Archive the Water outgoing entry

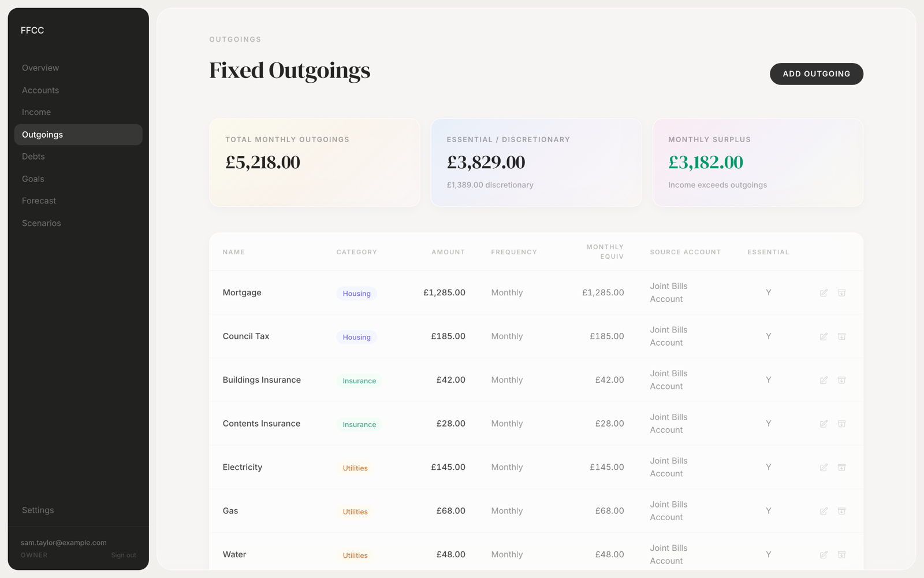[842, 555]
